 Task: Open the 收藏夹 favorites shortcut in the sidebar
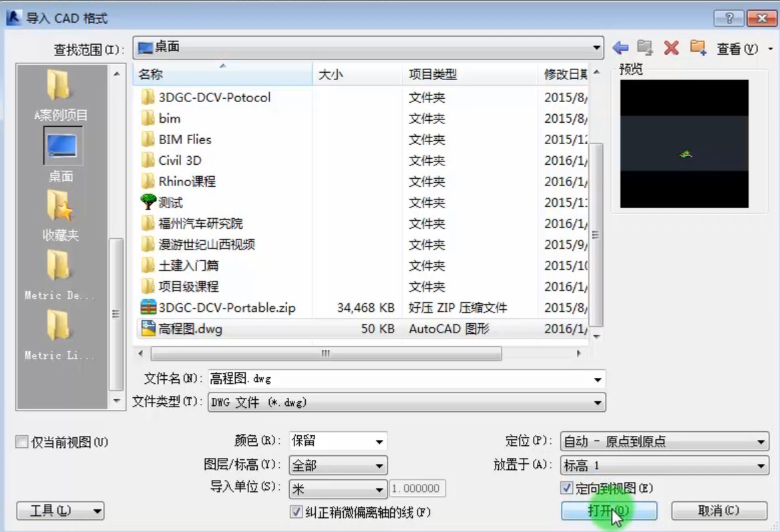[61, 215]
